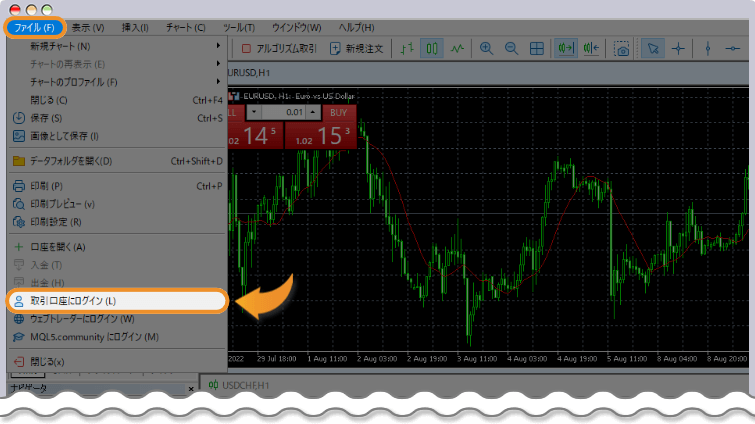Click the zoom in magnifier icon
The height and width of the screenshot is (424, 755).
point(487,47)
